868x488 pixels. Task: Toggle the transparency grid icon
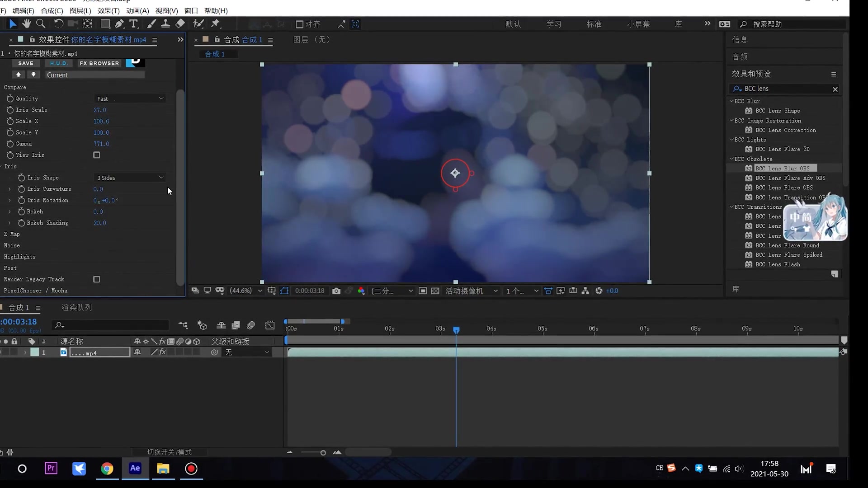click(435, 291)
